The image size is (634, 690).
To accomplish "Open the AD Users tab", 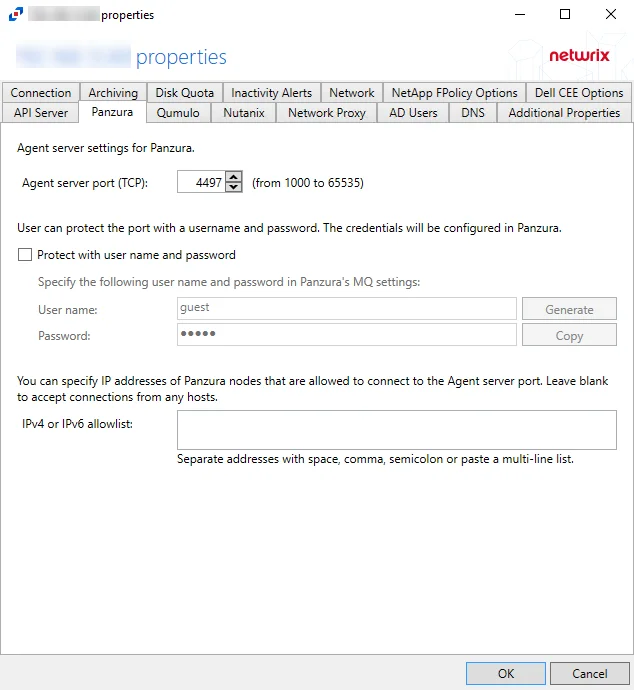I will [413, 113].
